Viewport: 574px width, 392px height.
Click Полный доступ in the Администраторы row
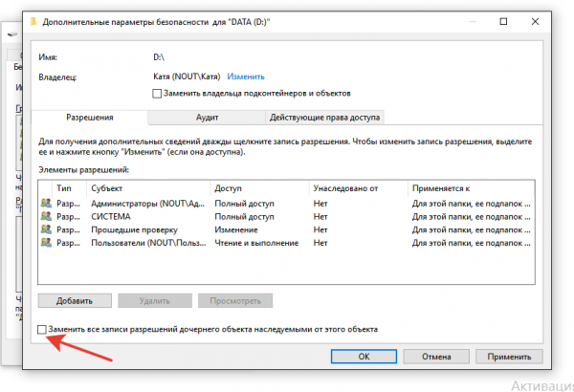coord(244,204)
